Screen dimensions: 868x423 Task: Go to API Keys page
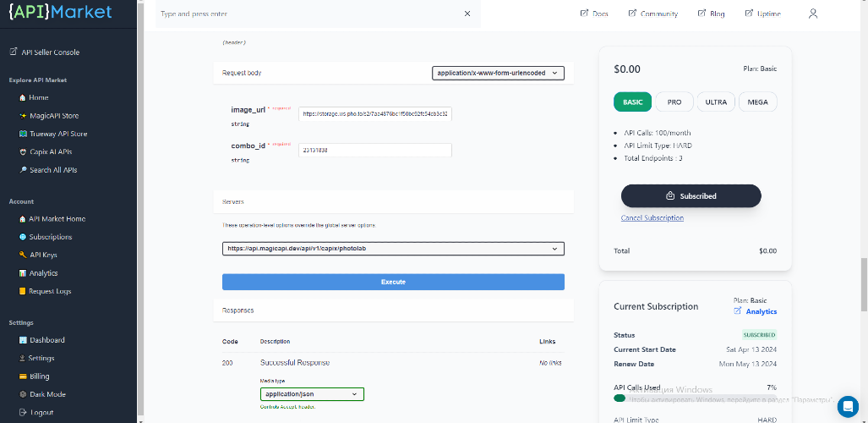point(43,255)
